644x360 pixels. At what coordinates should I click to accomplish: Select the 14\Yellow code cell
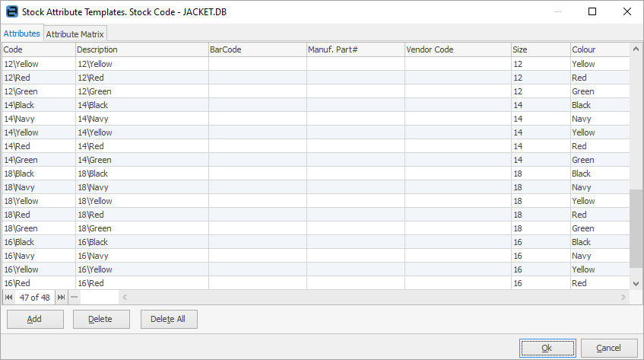coord(39,132)
